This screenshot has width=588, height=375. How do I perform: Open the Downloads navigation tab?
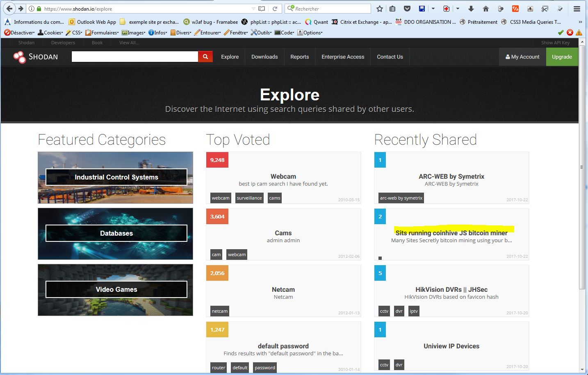point(264,57)
